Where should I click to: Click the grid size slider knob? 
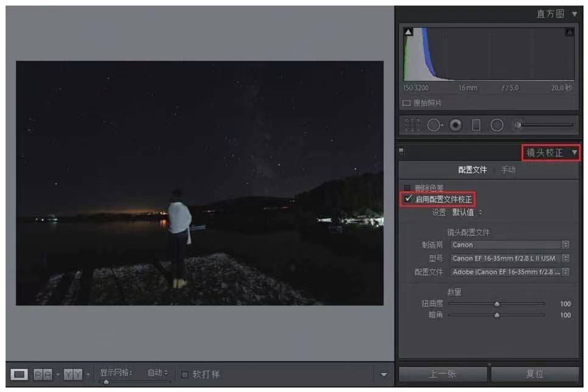point(106,382)
